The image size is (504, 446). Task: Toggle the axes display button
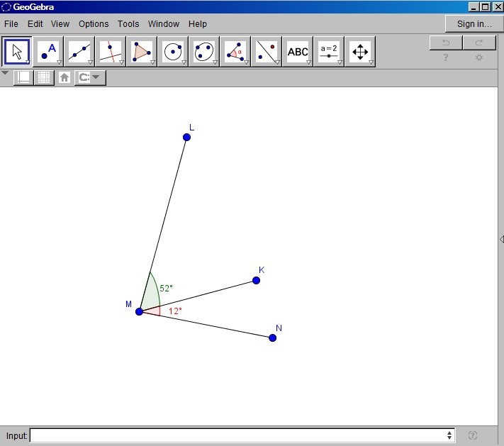point(23,77)
